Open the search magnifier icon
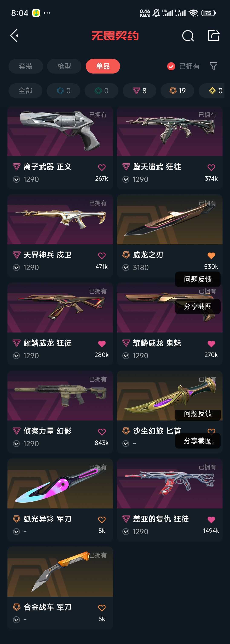Screen dimensions: 230x644 pyautogui.click(x=188, y=36)
